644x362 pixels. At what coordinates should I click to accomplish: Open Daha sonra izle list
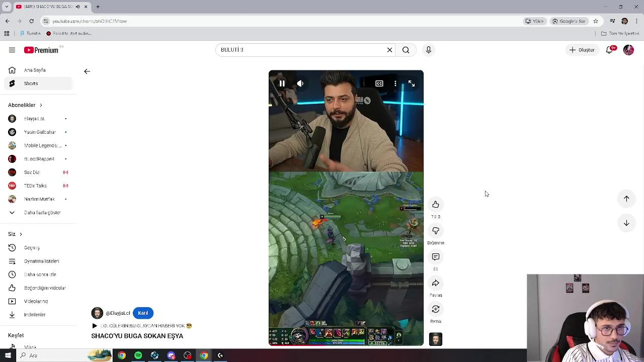39,275
